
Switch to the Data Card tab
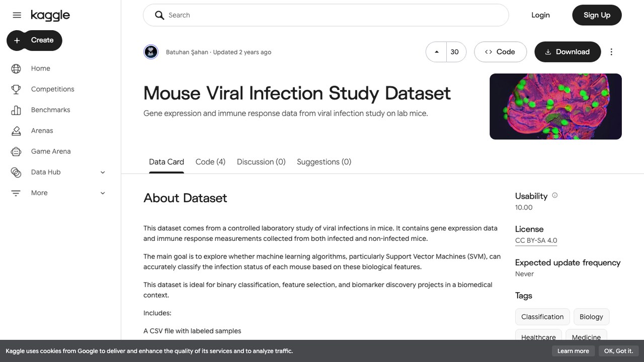tap(167, 162)
